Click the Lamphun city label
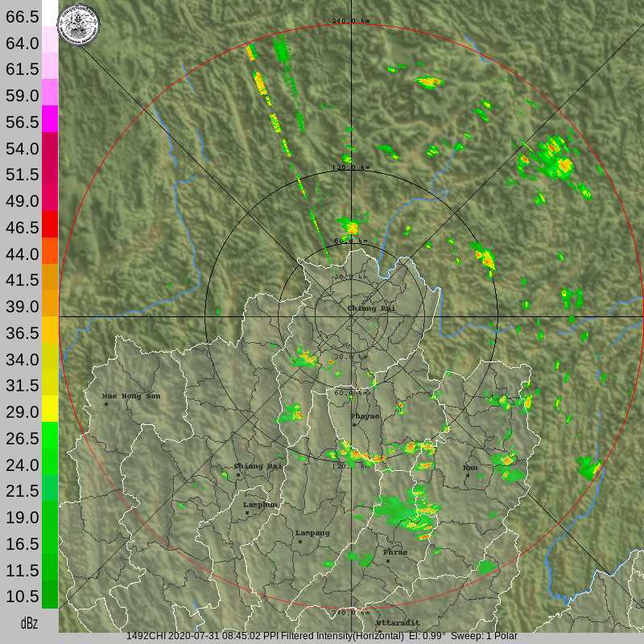This screenshot has width=644, height=644. point(260,505)
